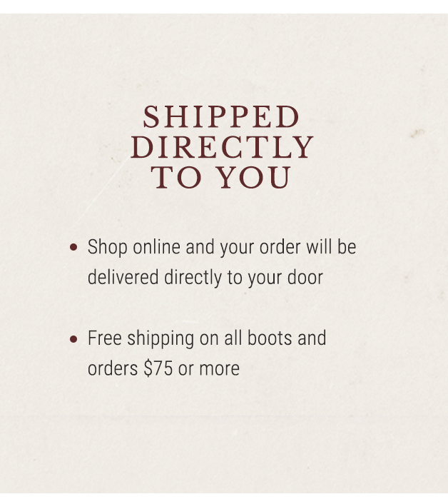Click the word "delivered"

123,277
